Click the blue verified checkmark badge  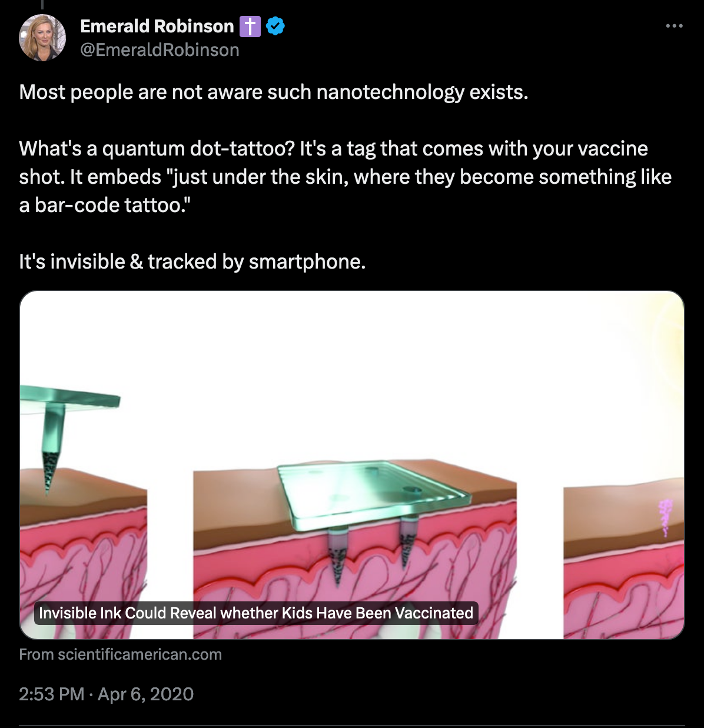coord(275,26)
